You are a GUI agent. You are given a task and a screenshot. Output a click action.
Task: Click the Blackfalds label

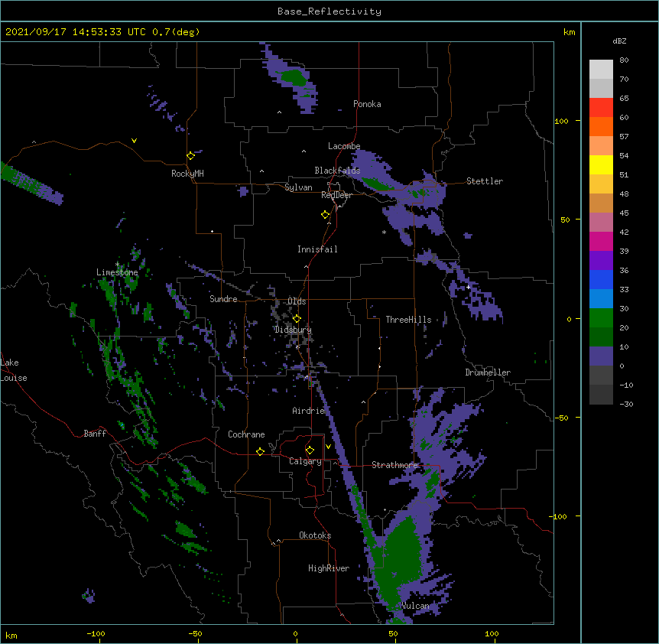[337, 171]
